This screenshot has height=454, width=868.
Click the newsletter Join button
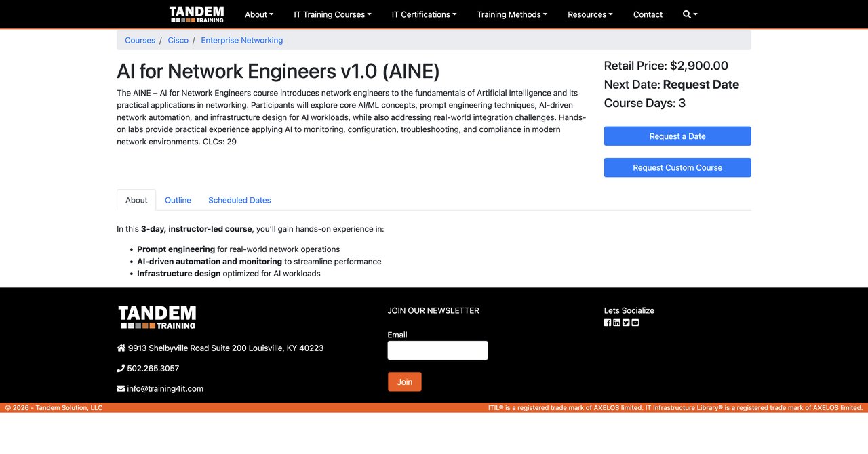point(405,381)
